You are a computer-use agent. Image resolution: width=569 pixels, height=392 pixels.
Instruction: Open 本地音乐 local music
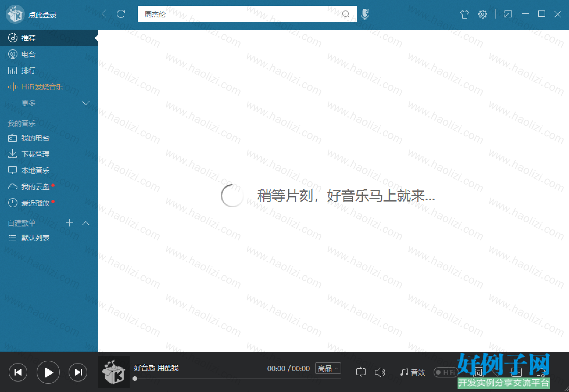point(49,170)
